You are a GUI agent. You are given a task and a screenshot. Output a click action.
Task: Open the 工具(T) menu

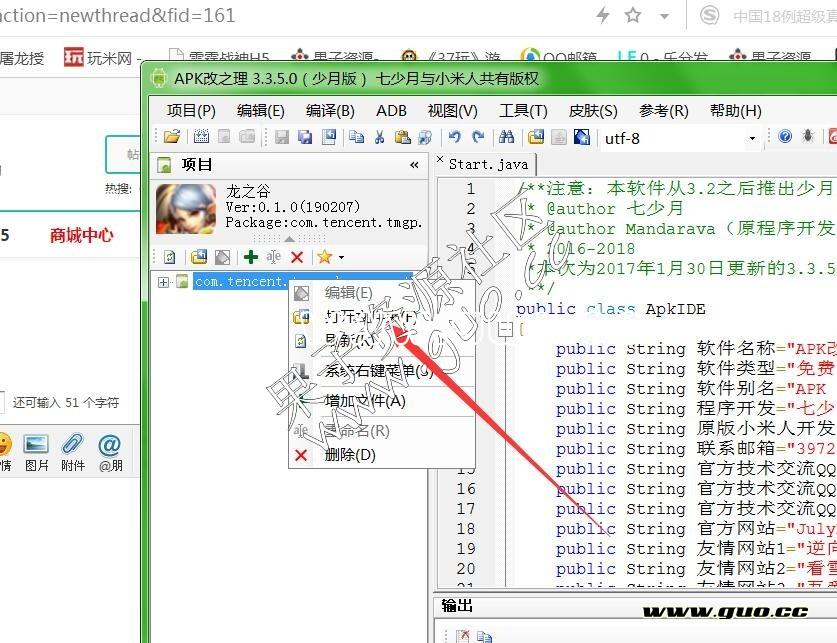(x=523, y=110)
